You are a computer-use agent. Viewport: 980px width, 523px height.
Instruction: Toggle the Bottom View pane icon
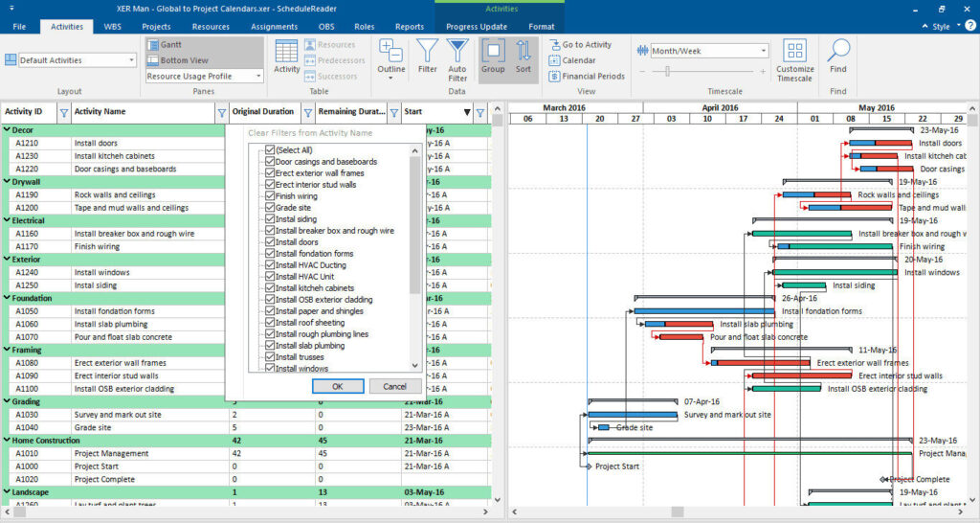(153, 60)
